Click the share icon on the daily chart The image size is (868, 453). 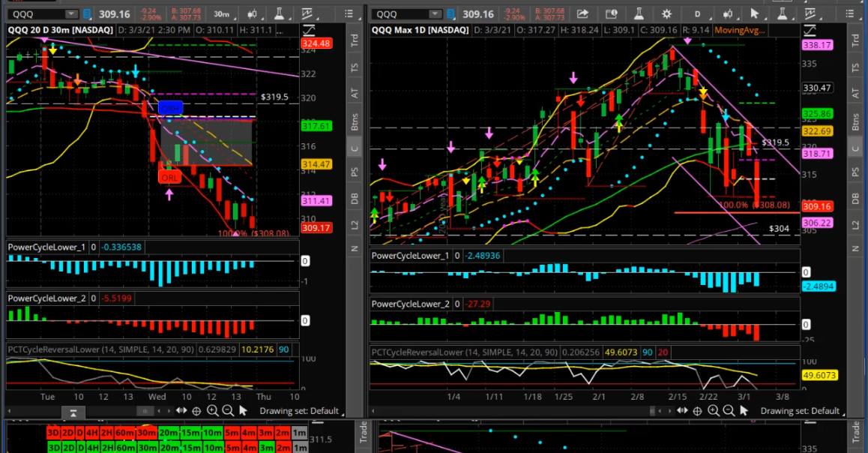[583, 13]
